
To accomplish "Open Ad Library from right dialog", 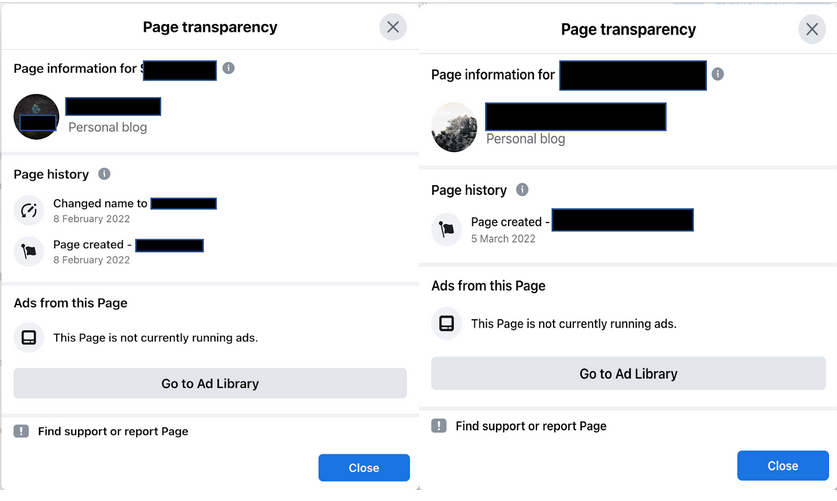I will click(628, 374).
